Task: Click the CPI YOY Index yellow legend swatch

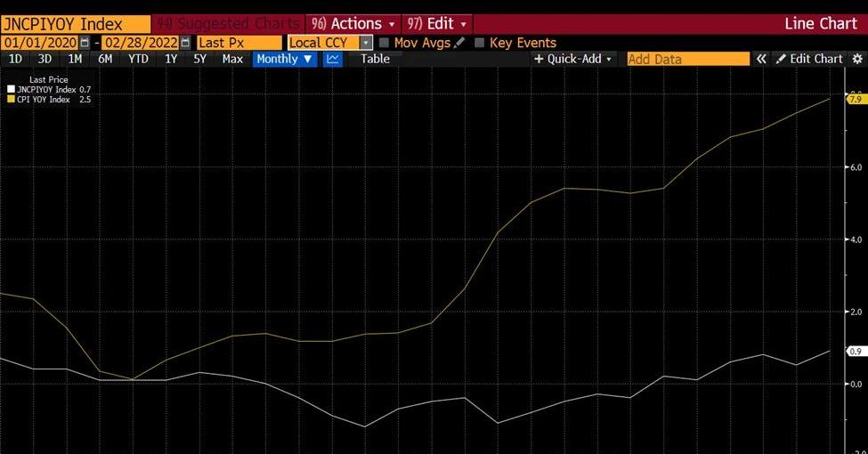Action: pyautogui.click(x=11, y=100)
